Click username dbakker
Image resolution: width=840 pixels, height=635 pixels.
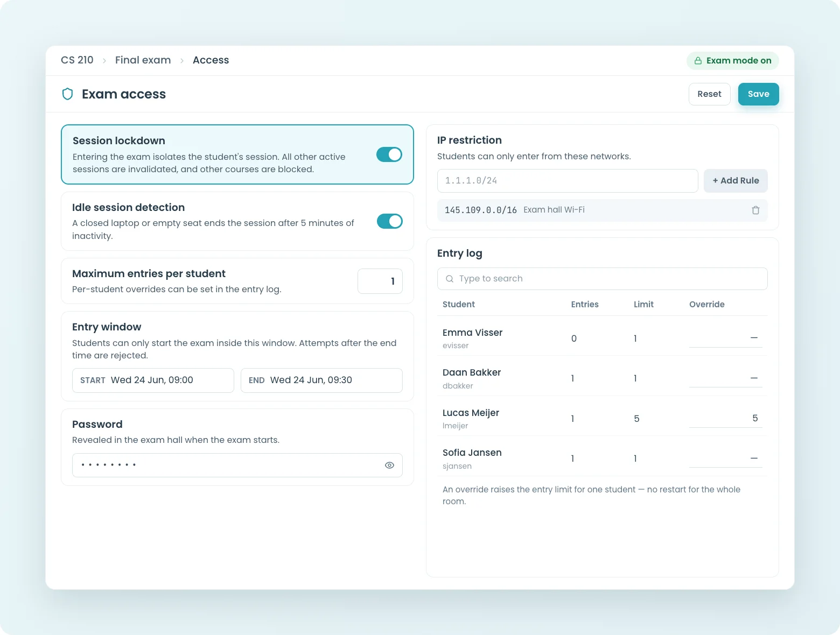tap(458, 386)
